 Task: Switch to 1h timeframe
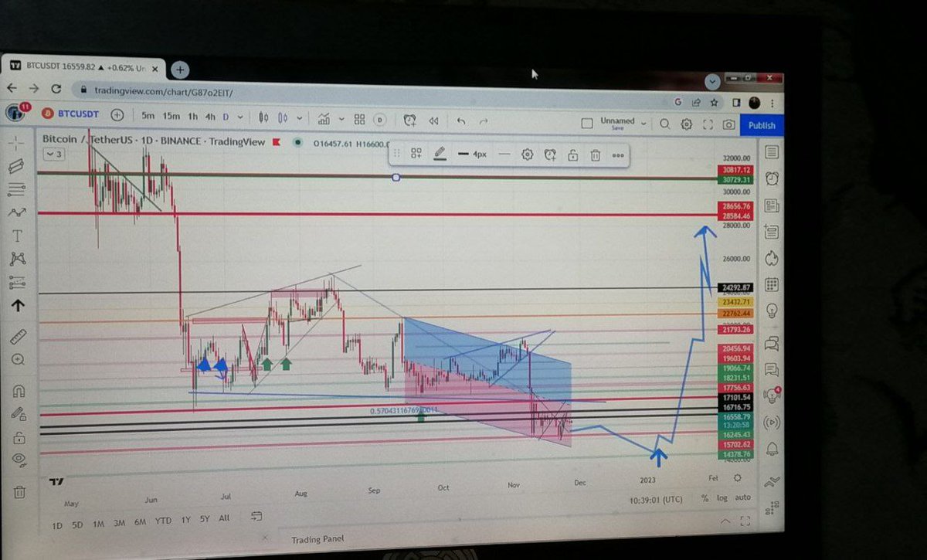click(x=193, y=116)
